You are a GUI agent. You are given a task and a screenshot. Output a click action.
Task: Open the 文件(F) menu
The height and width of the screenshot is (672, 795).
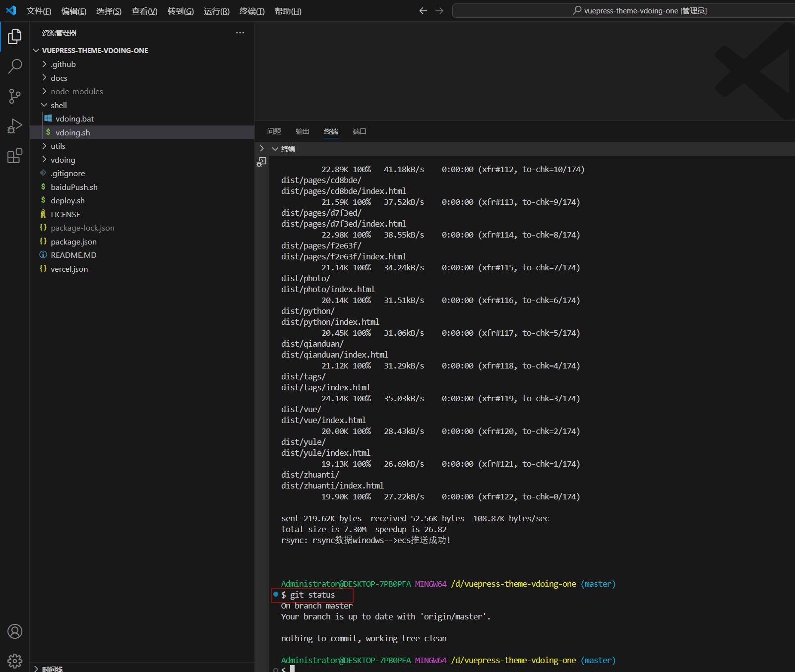pyautogui.click(x=39, y=11)
